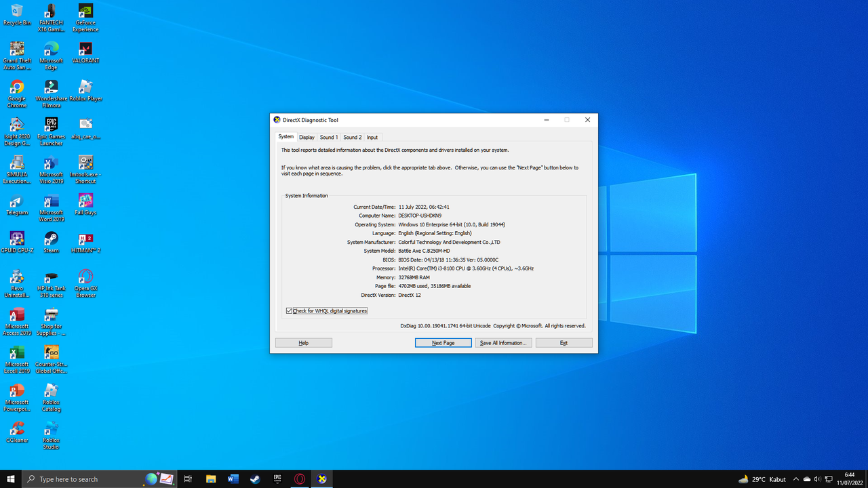Select the Telegram desktop icon
This screenshot has height=488, width=868.
[17, 205]
